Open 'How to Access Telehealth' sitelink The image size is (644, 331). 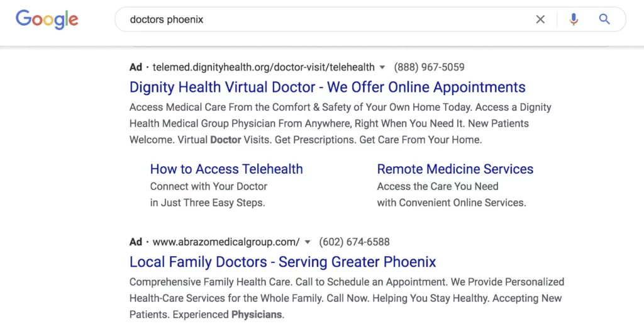click(x=226, y=169)
